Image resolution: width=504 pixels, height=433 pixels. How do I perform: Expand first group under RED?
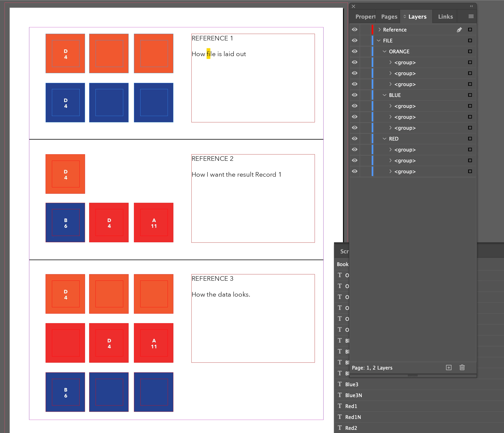(x=390, y=149)
